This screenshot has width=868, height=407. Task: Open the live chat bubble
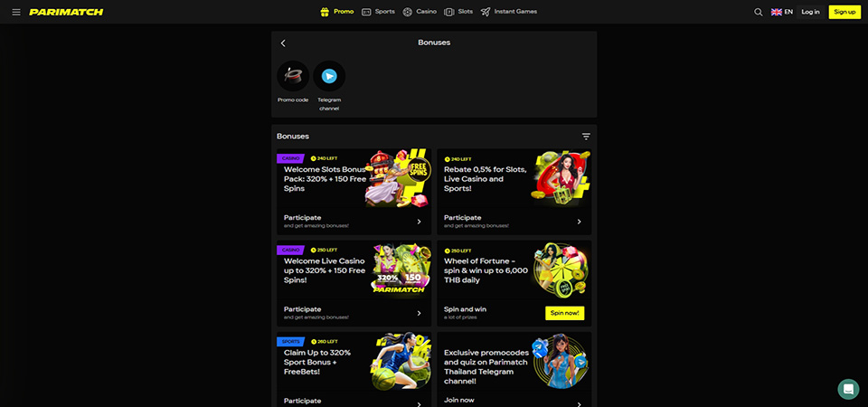click(848, 389)
